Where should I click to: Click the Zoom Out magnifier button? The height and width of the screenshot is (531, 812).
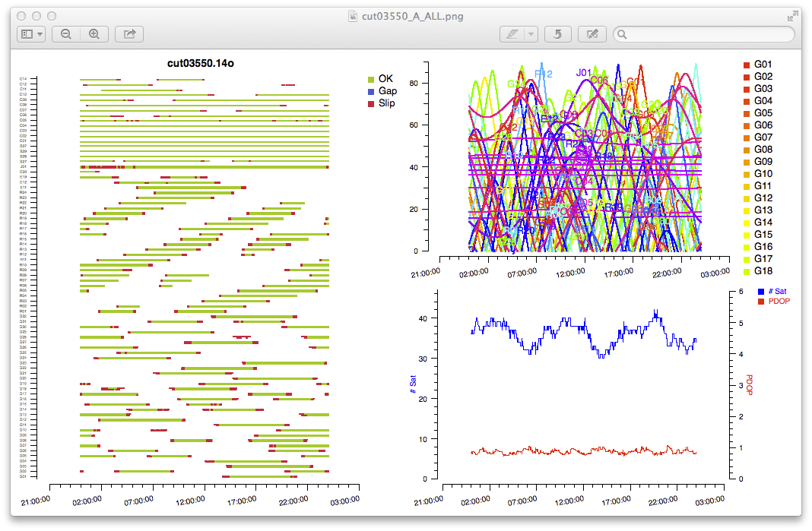tap(66, 34)
